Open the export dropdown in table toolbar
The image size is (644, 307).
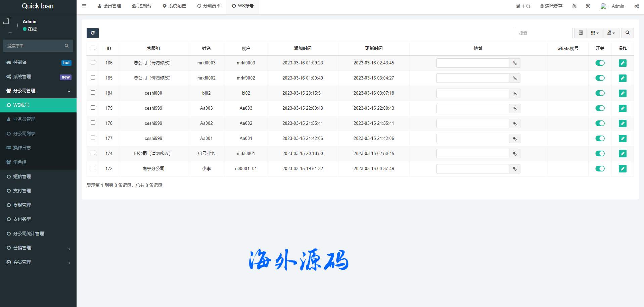point(611,33)
